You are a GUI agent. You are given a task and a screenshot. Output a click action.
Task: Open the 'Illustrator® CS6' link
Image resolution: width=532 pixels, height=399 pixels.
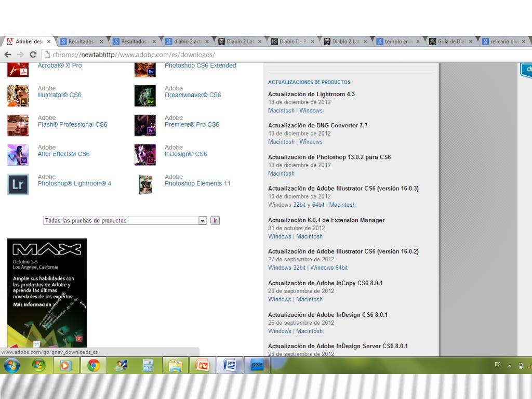(59, 95)
